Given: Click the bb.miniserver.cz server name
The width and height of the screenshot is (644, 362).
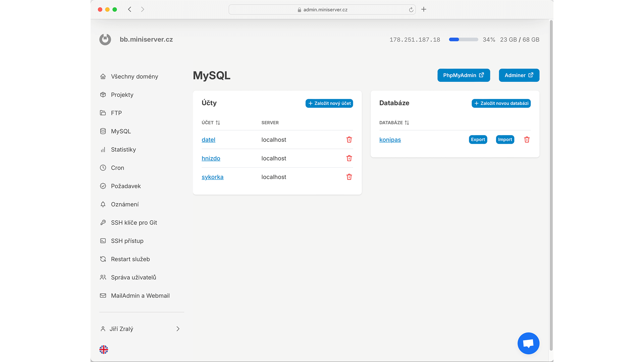Looking at the screenshot, I should 146,39.
